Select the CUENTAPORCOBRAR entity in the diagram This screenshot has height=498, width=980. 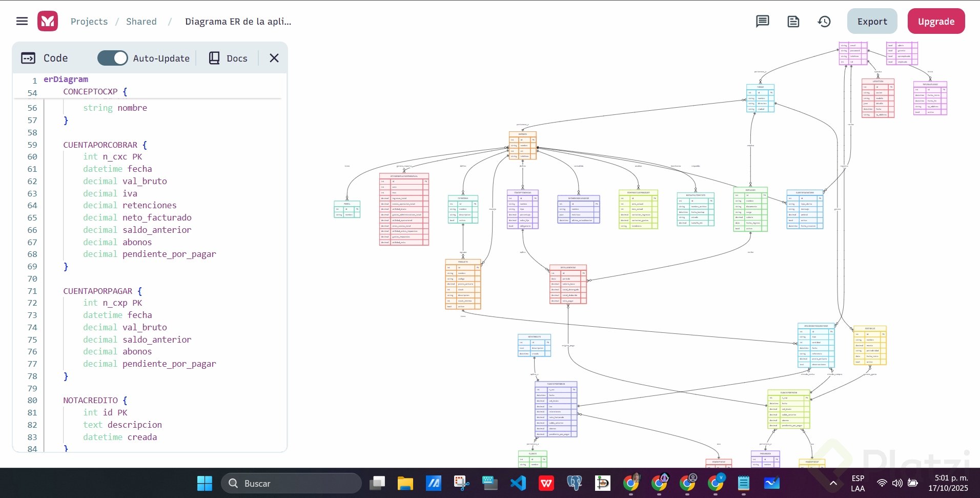point(556,409)
